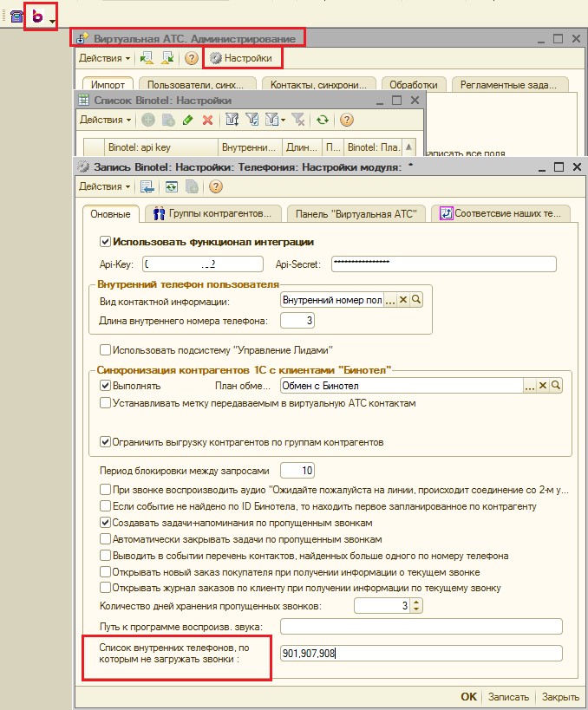Enable Выводить в событии перечень контактов checkbox
Image resolution: width=588 pixels, height=710 pixels.
105,555
